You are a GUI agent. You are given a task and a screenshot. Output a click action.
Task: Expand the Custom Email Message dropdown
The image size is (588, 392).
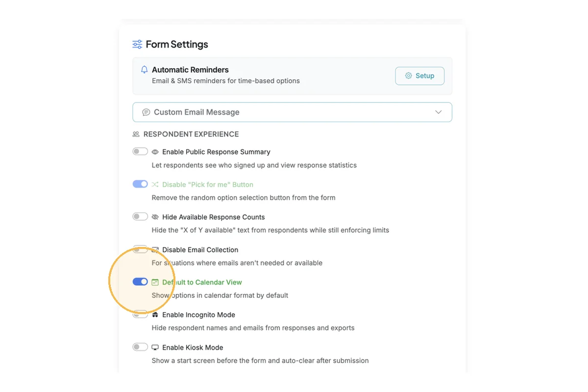tap(292, 112)
